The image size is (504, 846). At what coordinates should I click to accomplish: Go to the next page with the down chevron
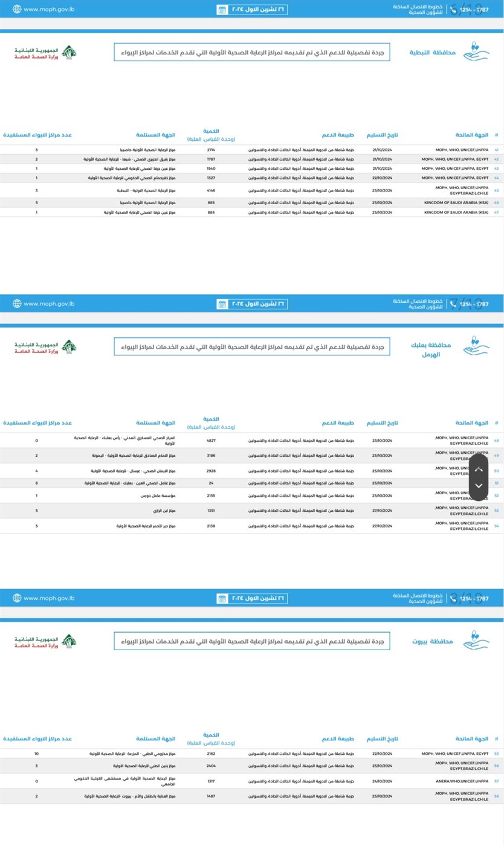click(479, 486)
